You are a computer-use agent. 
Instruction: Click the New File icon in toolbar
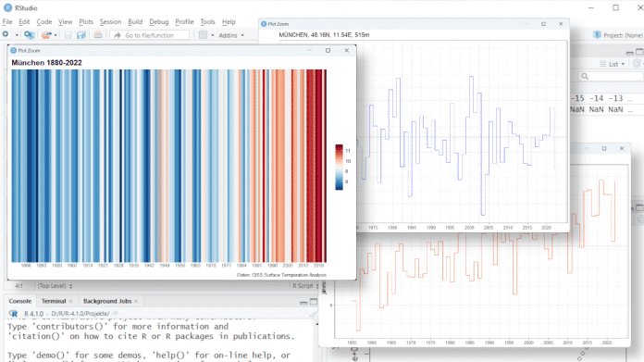[x=6, y=35]
